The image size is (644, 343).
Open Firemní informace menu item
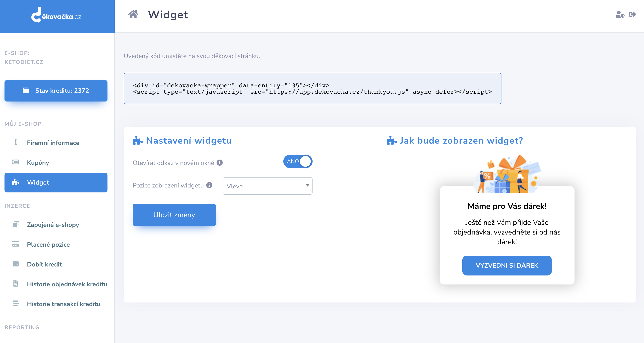tap(56, 143)
